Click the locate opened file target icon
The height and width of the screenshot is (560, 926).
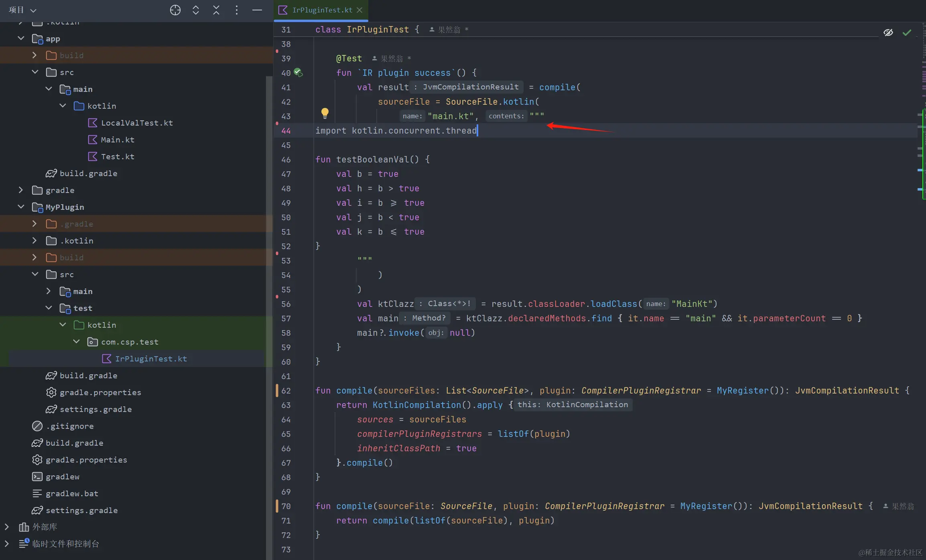tap(175, 10)
